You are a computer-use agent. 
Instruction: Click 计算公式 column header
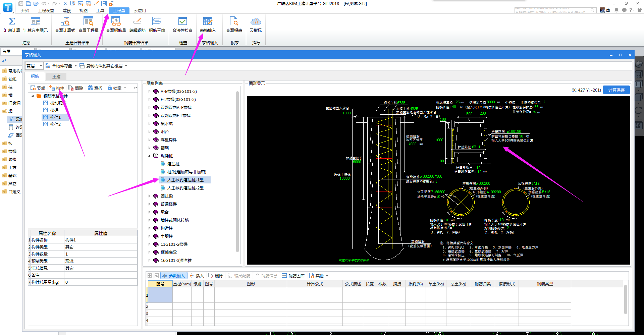tap(315, 284)
